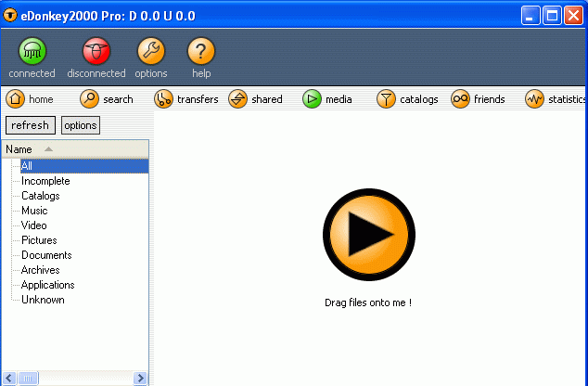Select the Video category
The width and height of the screenshot is (588, 386).
click(34, 225)
